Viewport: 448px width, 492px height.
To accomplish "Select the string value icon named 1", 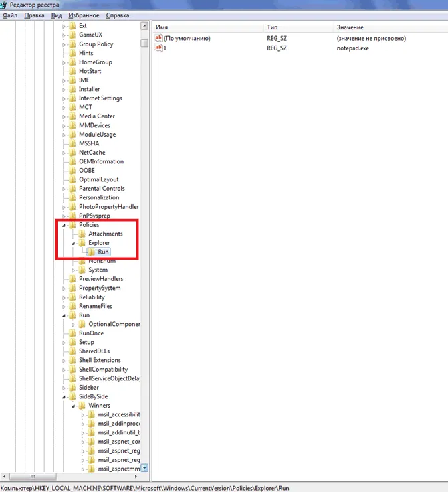I will [158, 48].
